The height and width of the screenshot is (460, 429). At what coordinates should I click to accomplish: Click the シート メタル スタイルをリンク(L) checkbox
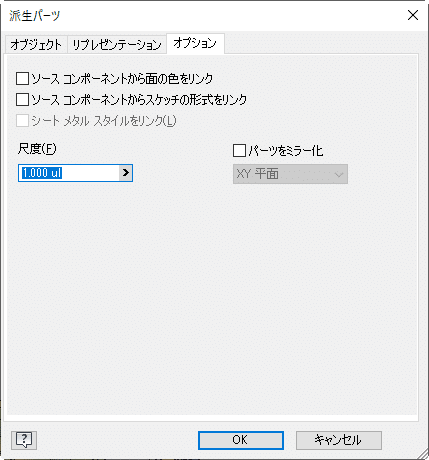pos(23,121)
